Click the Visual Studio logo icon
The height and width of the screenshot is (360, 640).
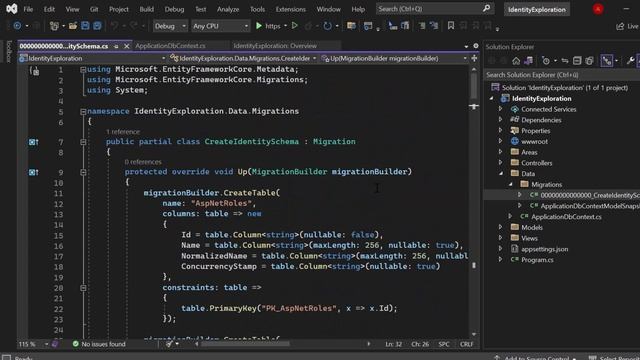click(11, 9)
